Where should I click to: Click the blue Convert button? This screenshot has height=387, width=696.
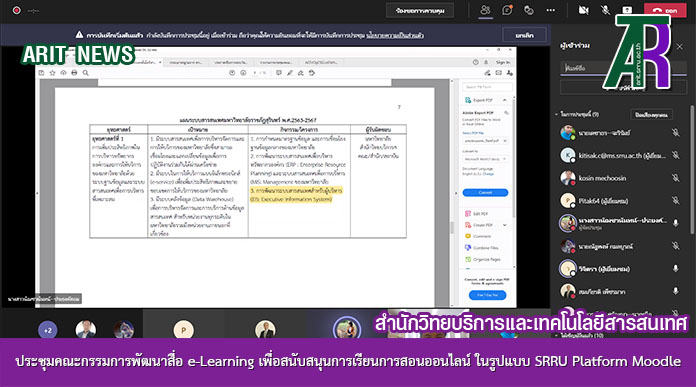click(x=485, y=192)
